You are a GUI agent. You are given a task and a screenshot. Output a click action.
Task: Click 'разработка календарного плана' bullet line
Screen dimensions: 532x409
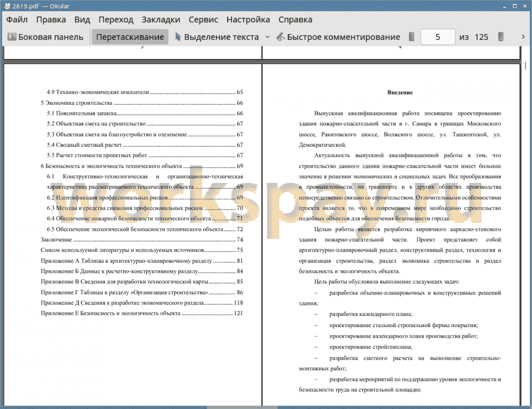coord(370,314)
